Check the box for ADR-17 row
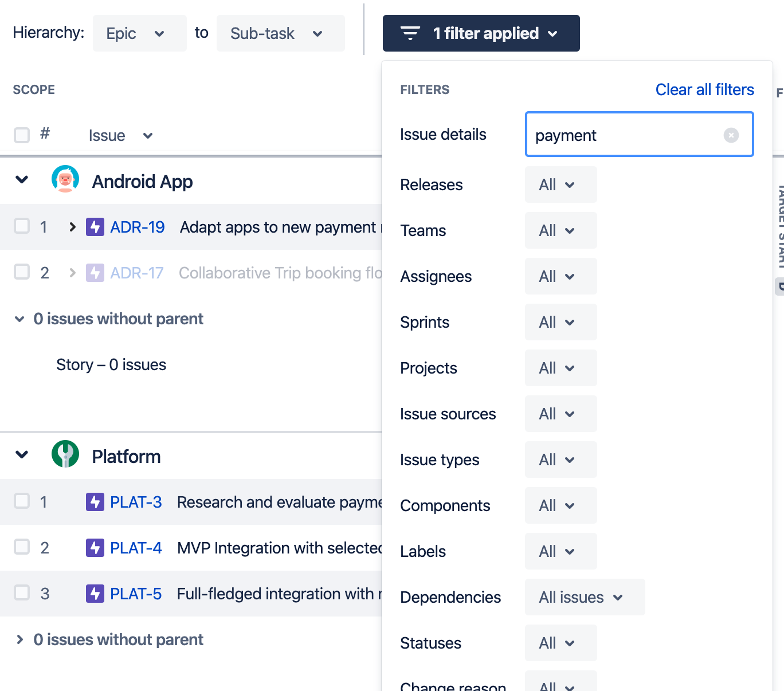 pos(22,272)
